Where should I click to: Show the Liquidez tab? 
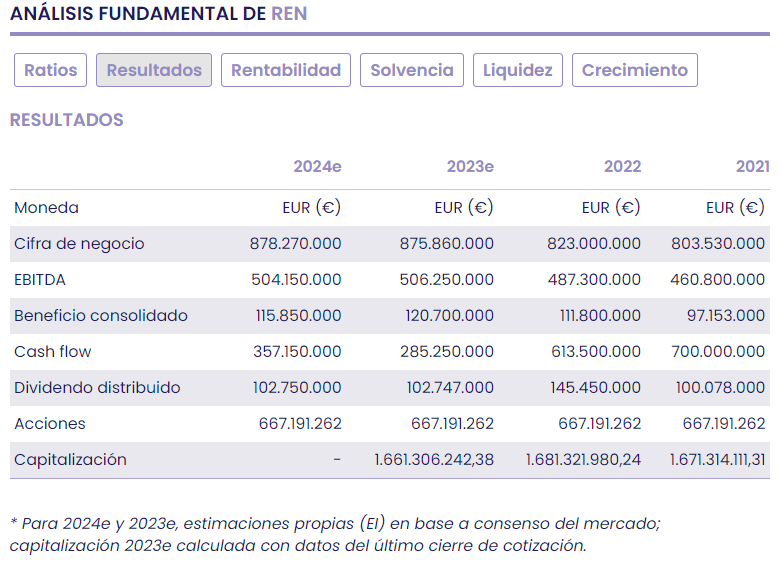click(x=518, y=70)
